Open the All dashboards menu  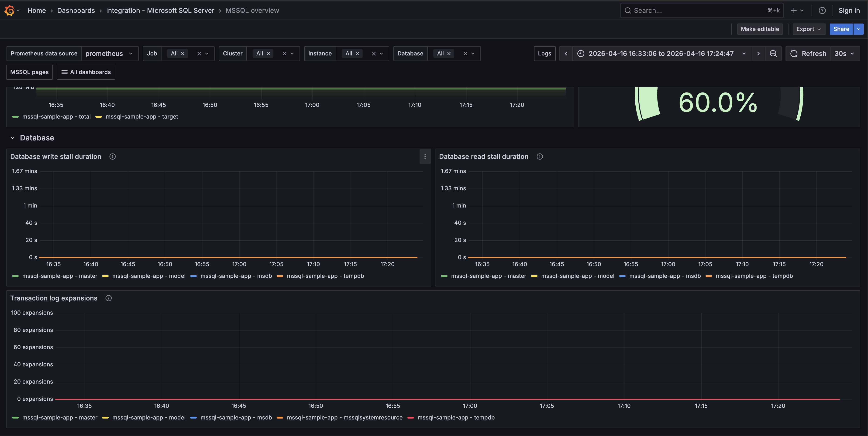(x=86, y=72)
